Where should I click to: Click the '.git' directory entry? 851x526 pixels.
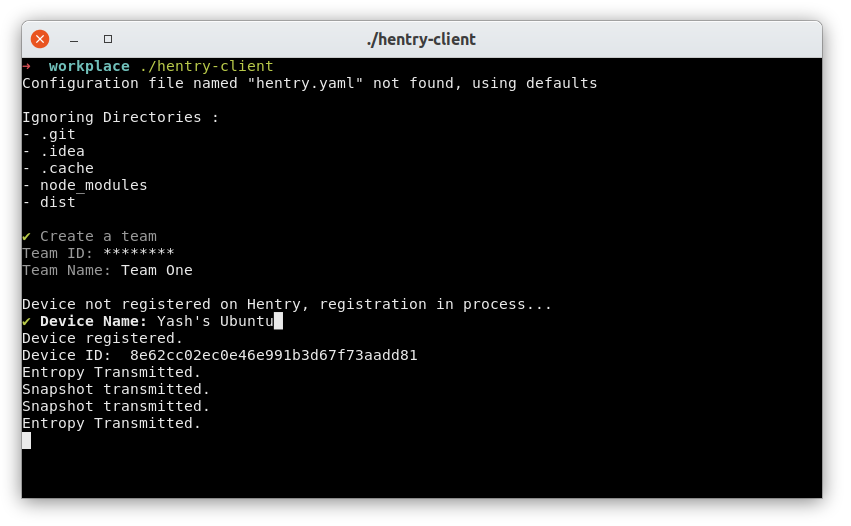[58, 134]
